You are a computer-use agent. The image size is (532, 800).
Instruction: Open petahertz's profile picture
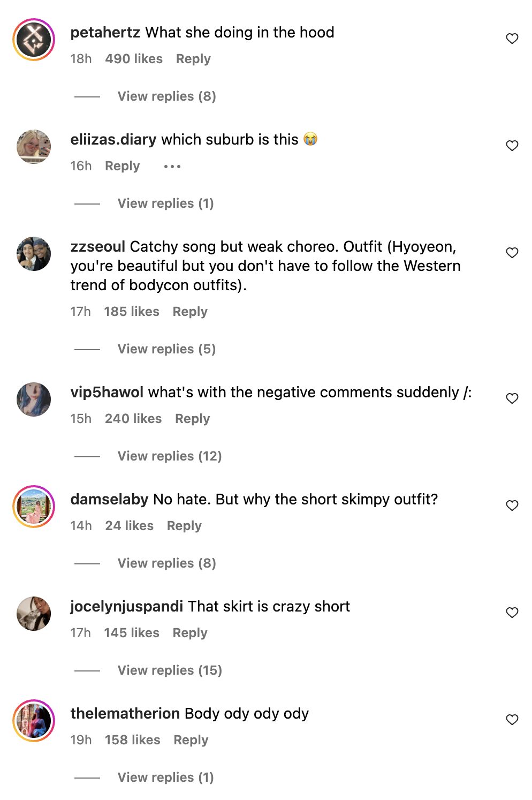pyautogui.click(x=34, y=40)
